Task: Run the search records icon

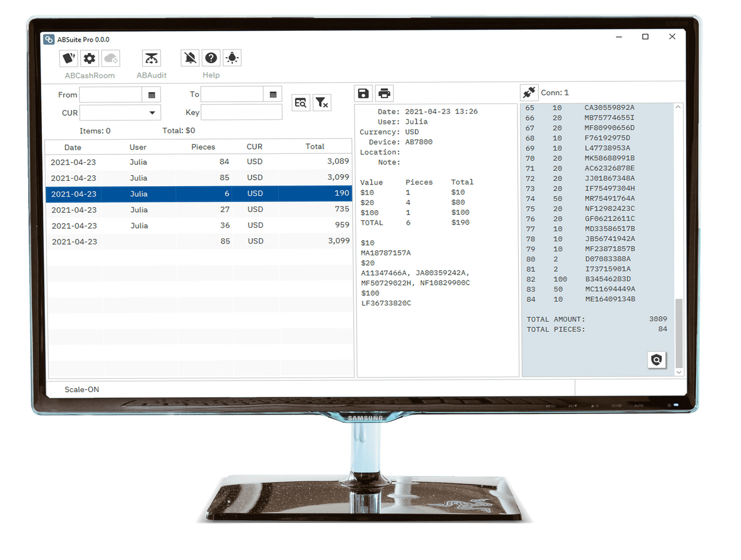Action: 301,103
